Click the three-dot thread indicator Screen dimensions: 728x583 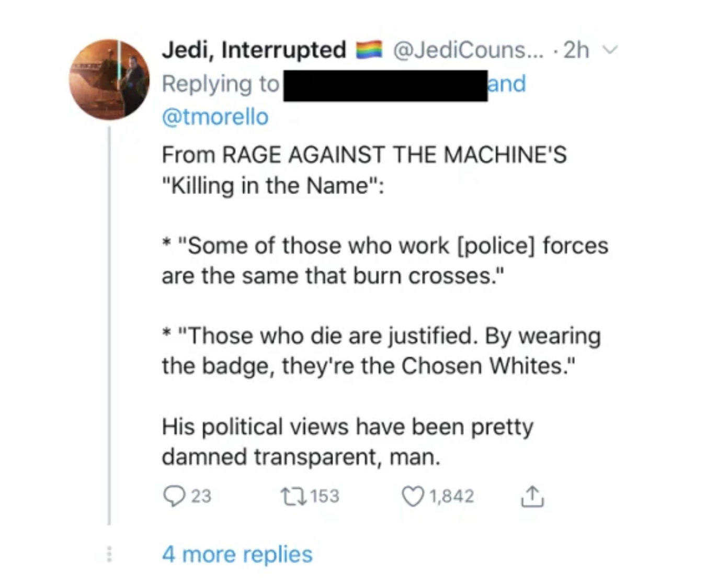109,554
